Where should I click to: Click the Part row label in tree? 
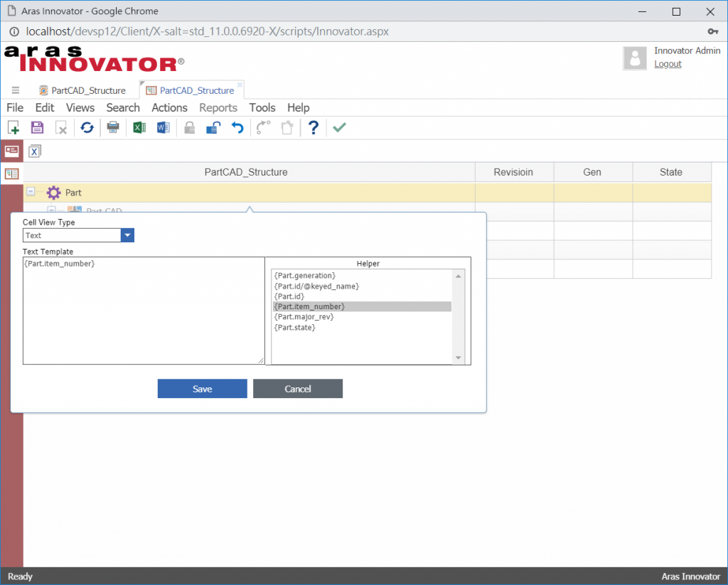(x=73, y=192)
